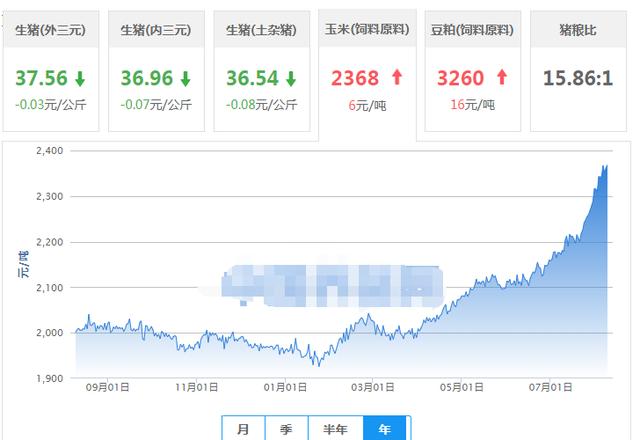Viewport: 640px width, 440px height.
Task: Click the 03月01日 x-axis label
Action: click(x=373, y=387)
